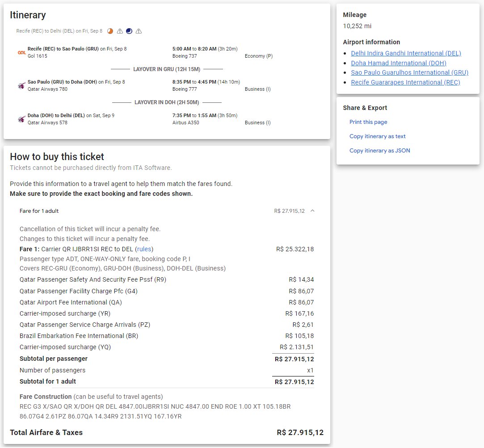484x448 pixels.
Task: Click the '10,252 mi' mileage value
Action: point(357,26)
